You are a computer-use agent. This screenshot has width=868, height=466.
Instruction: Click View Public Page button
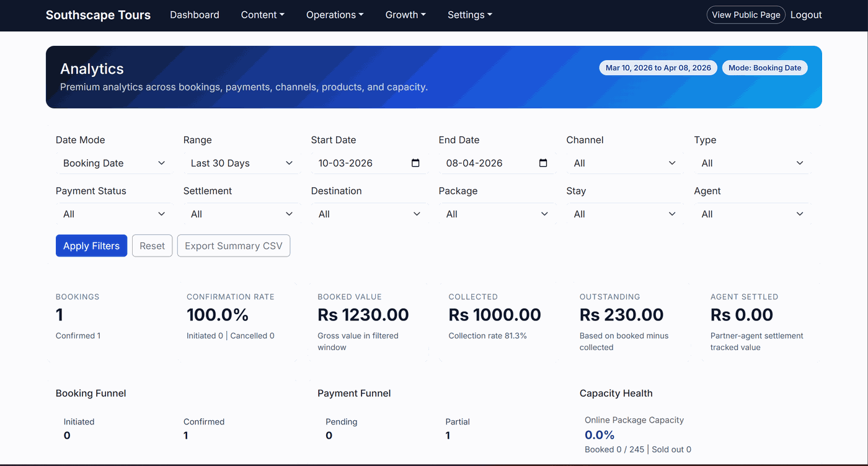click(746, 15)
